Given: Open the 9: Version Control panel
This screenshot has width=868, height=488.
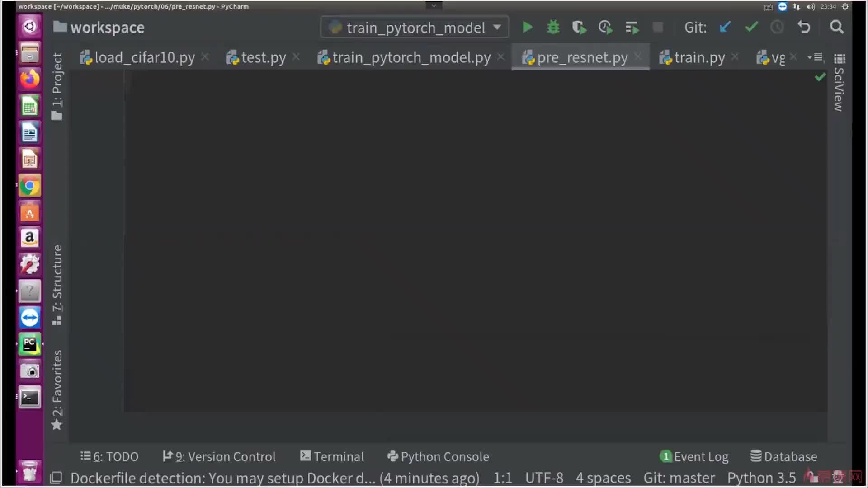Looking at the screenshot, I should tap(219, 457).
